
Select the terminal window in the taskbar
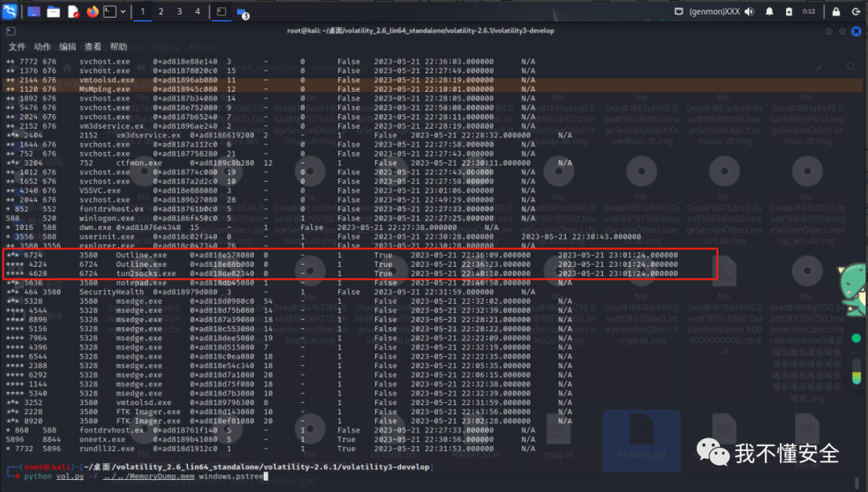[222, 11]
